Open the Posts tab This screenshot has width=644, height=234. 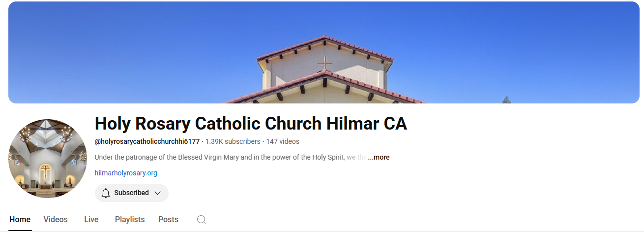[168, 220]
